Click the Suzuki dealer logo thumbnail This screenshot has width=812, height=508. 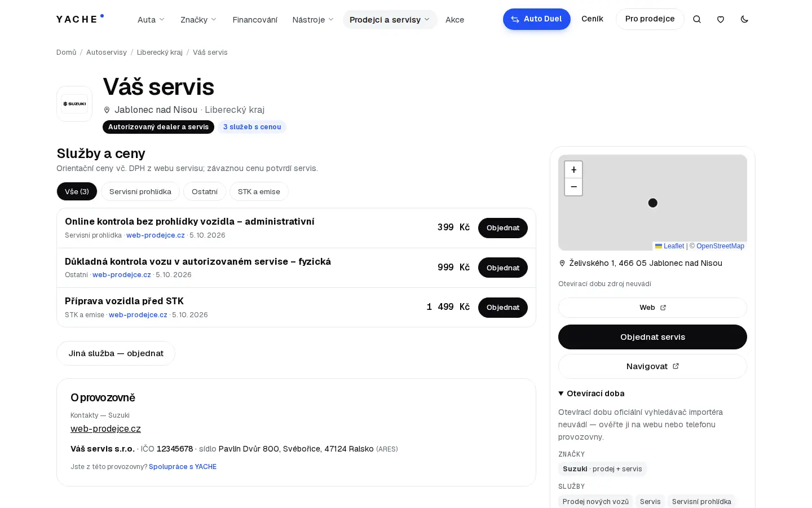tap(74, 104)
